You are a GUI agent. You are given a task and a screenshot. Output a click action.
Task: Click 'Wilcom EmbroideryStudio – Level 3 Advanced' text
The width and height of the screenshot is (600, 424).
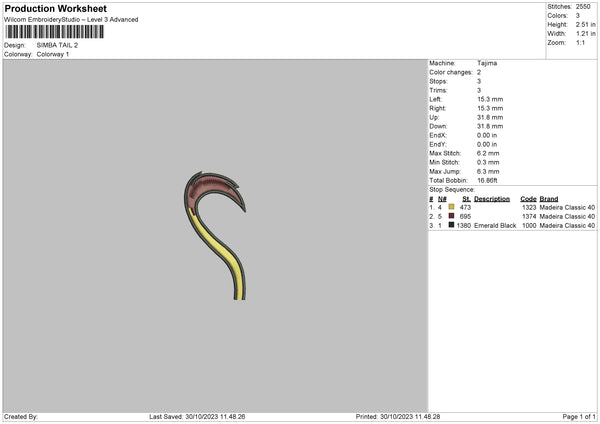pyautogui.click(x=71, y=20)
